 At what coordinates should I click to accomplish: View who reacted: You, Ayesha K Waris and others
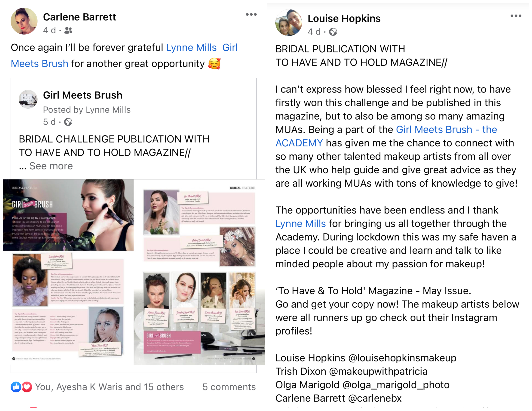pyautogui.click(x=109, y=387)
